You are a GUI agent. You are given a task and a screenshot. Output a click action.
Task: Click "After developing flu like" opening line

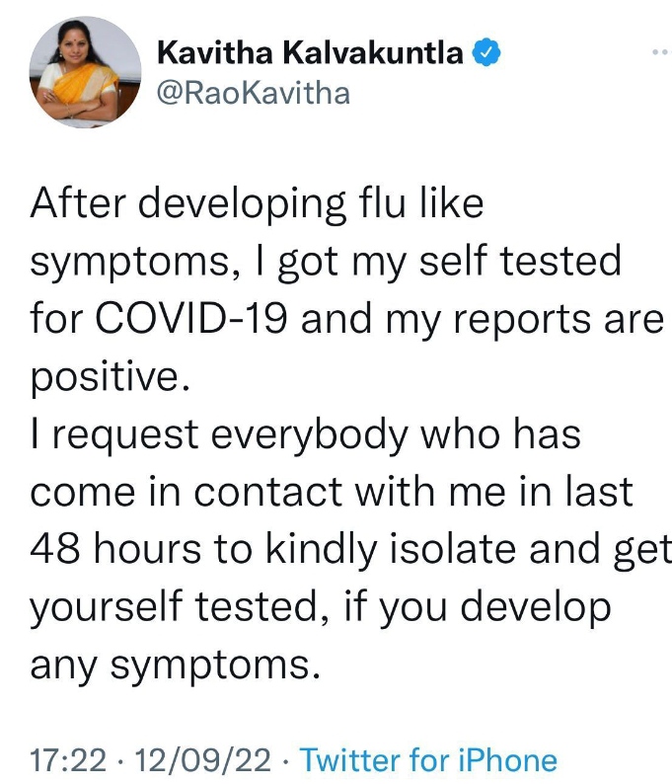click(x=257, y=204)
